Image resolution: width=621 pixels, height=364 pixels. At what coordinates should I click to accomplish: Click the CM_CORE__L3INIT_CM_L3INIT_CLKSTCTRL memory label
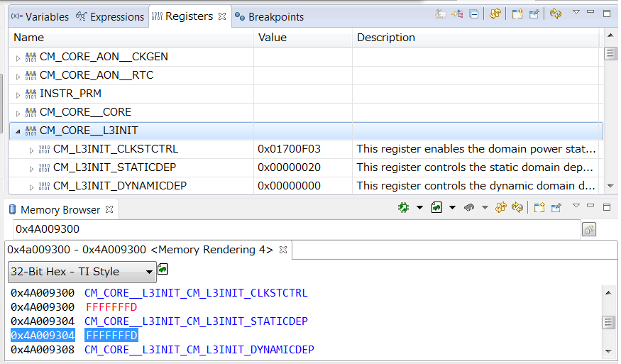click(x=196, y=293)
